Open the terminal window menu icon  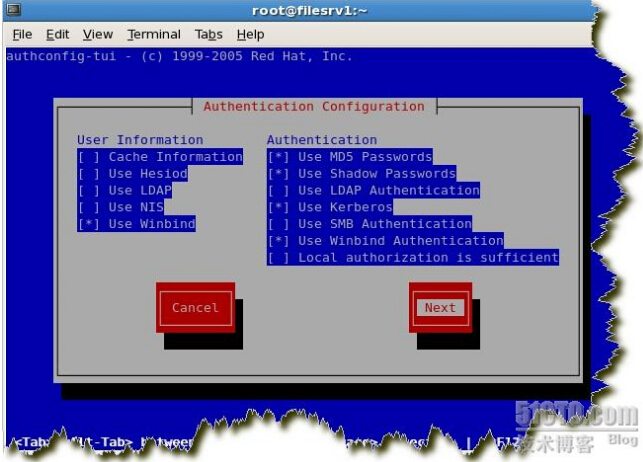tap(13, 9)
